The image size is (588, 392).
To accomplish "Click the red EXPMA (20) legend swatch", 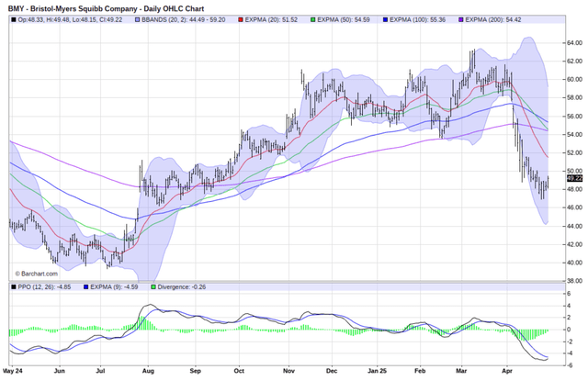I will pyautogui.click(x=241, y=20).
